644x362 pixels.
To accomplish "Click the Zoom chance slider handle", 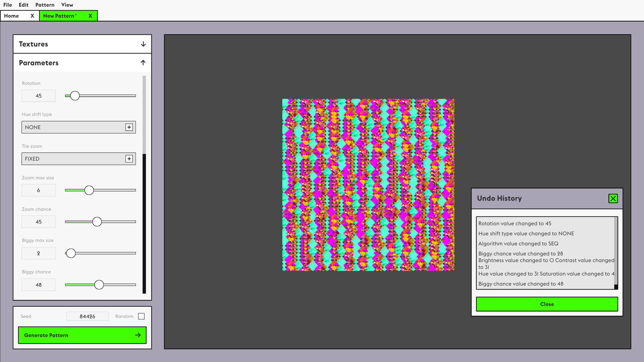I will [x=97, y=222].
